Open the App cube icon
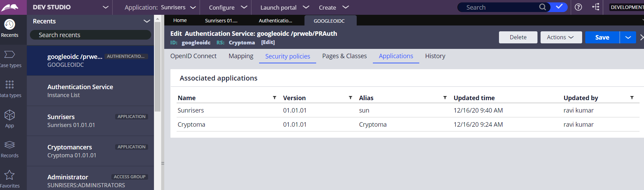 click(x=10, y=115)
